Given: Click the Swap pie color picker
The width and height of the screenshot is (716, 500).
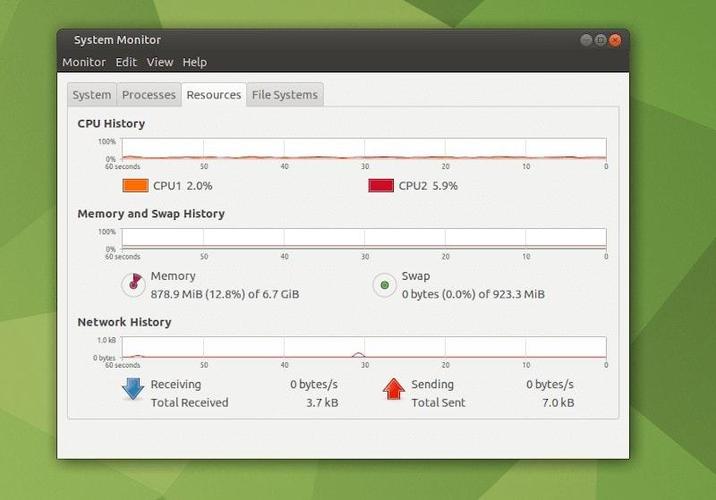Looking at the screenshot, I should [384, 285].
